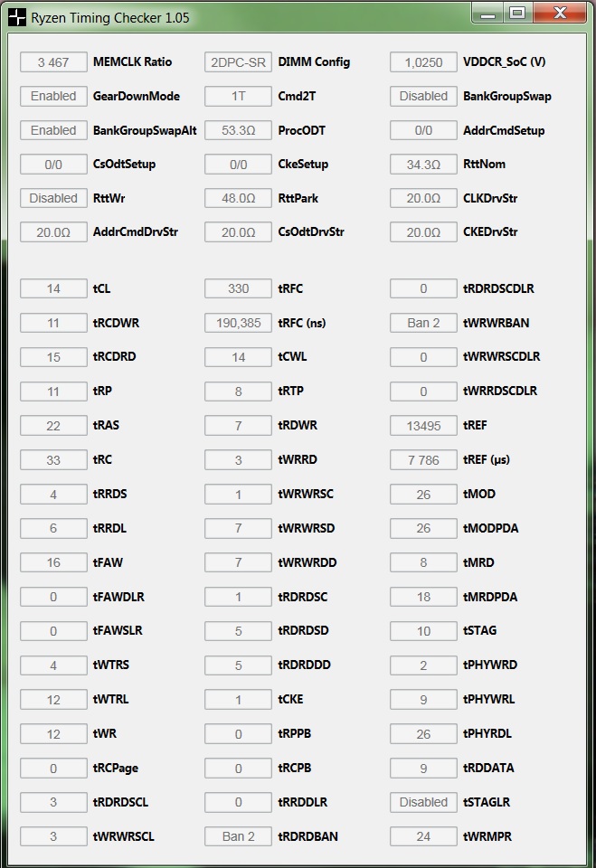
Task: Click the CsOdtDrvStr value field
Action: click(x=238, y=232)
